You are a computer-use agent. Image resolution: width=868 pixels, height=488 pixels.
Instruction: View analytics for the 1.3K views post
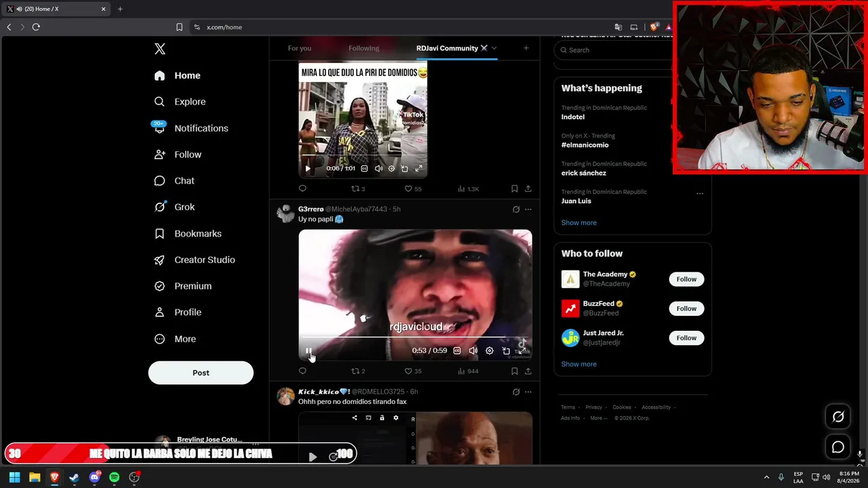[x=468, y=188]
